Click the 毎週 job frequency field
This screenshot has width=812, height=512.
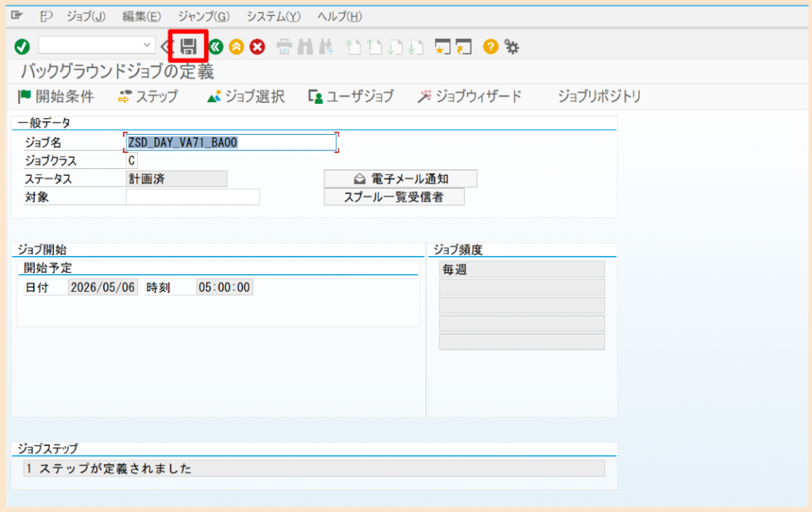point(522,269)
